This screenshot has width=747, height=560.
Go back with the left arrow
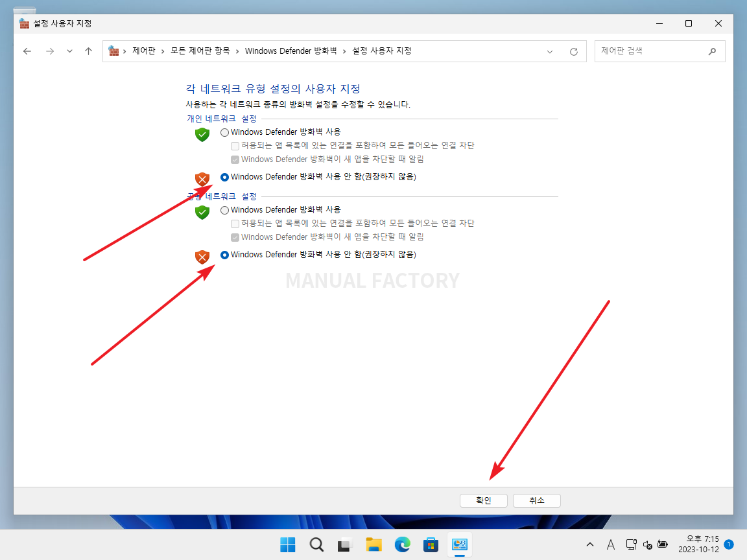click(x=27, y=51)
